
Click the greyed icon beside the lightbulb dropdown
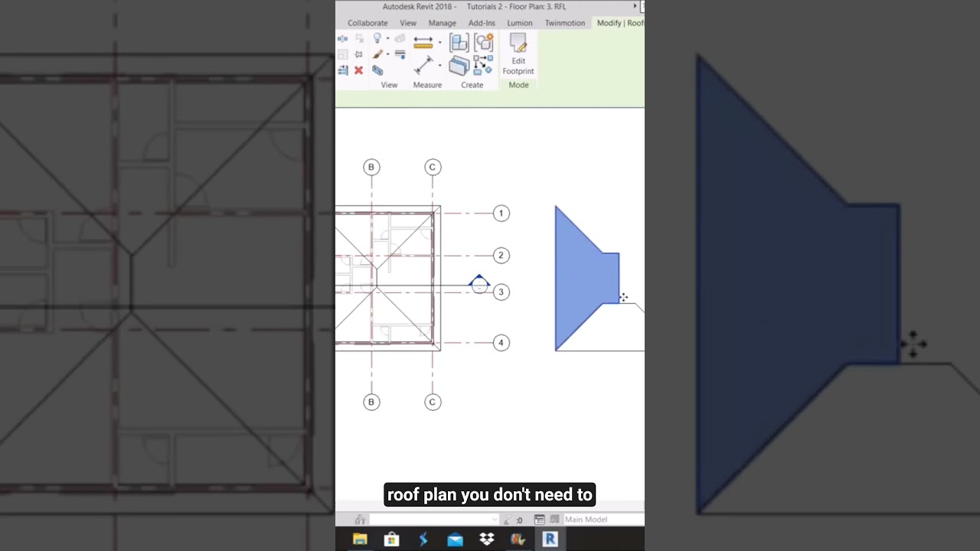click(x=400, y=38)
